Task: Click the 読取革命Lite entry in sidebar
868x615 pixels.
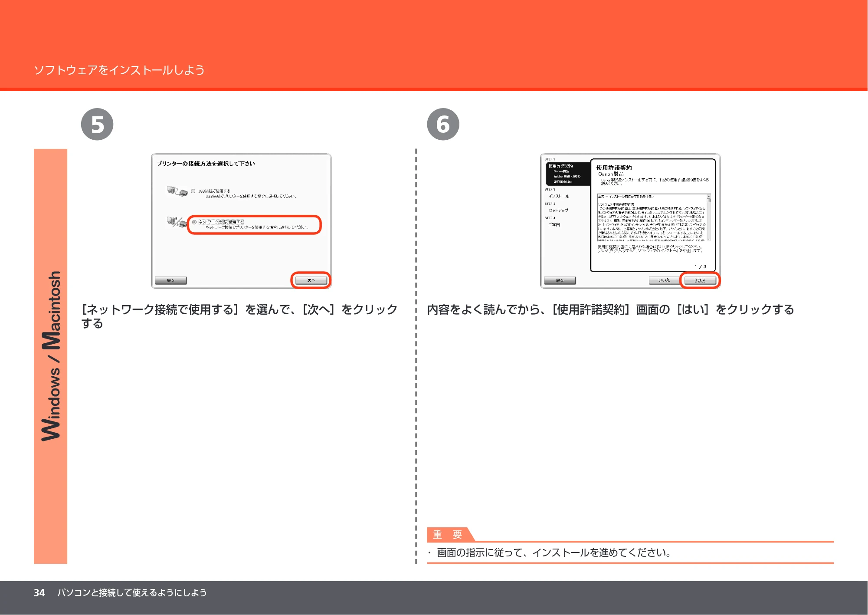Action: (563, 182)
